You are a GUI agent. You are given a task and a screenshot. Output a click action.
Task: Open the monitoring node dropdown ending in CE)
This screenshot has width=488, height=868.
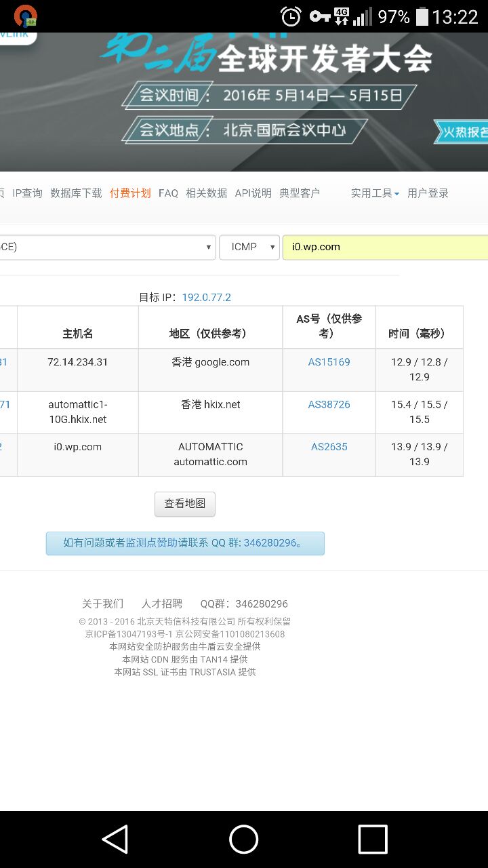[x=107, y=247]
